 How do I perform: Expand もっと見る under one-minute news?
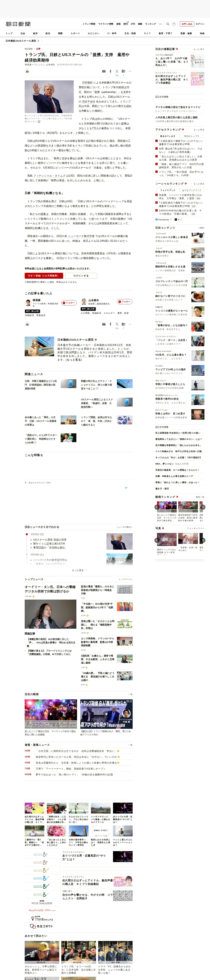click(79, 570)
